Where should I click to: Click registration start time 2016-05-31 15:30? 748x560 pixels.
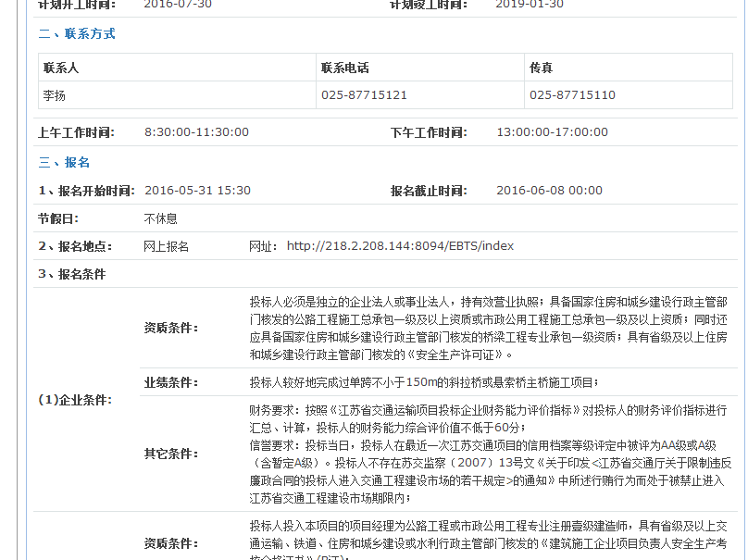197,191
